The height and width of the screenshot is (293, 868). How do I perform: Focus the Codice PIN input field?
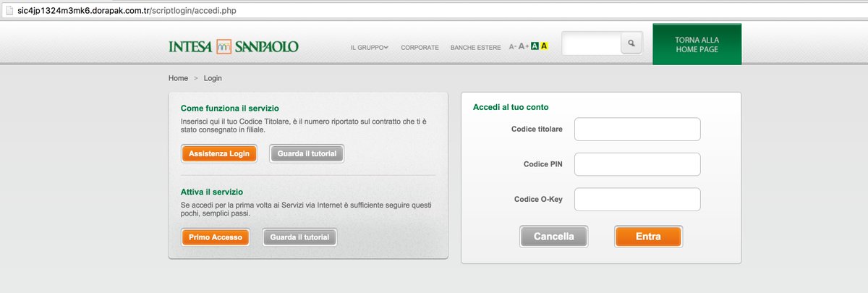[637, 164]
